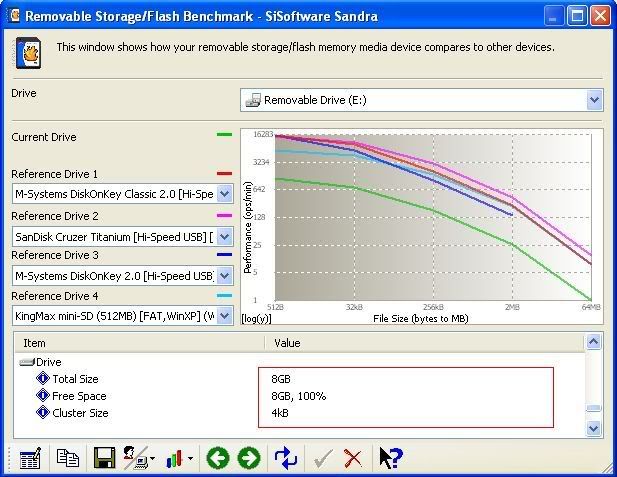The width and height of the screenshot is (617, 477).
Task: Collapse the Drive tree node
Action: tap(28, 362)
